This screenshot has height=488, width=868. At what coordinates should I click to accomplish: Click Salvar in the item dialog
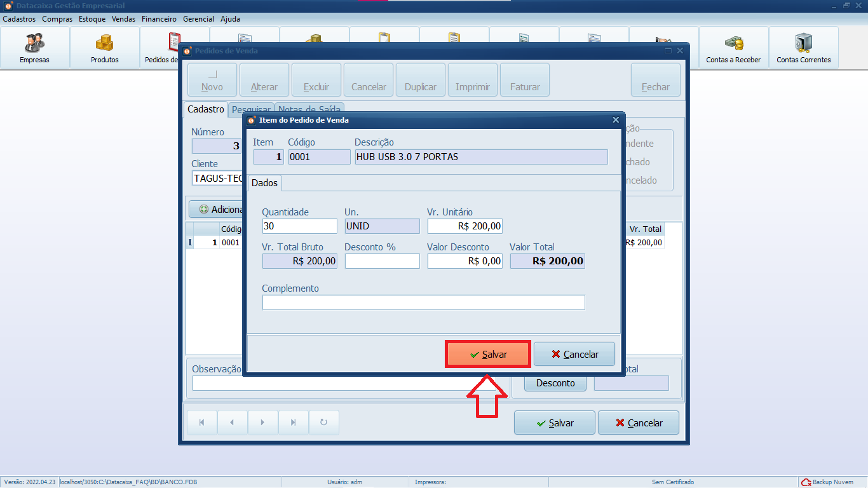487,355
